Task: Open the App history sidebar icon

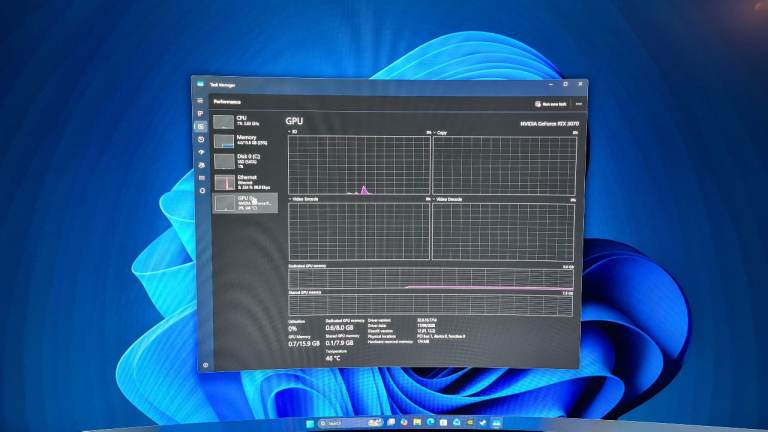Action: pyautogui.click(x=201, y=140)
